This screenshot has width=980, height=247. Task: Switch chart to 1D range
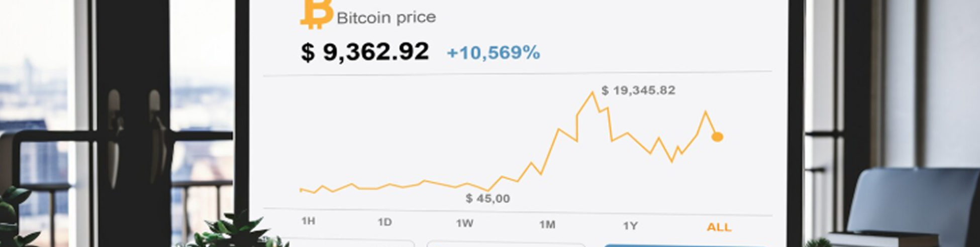[x=384, y=222]
